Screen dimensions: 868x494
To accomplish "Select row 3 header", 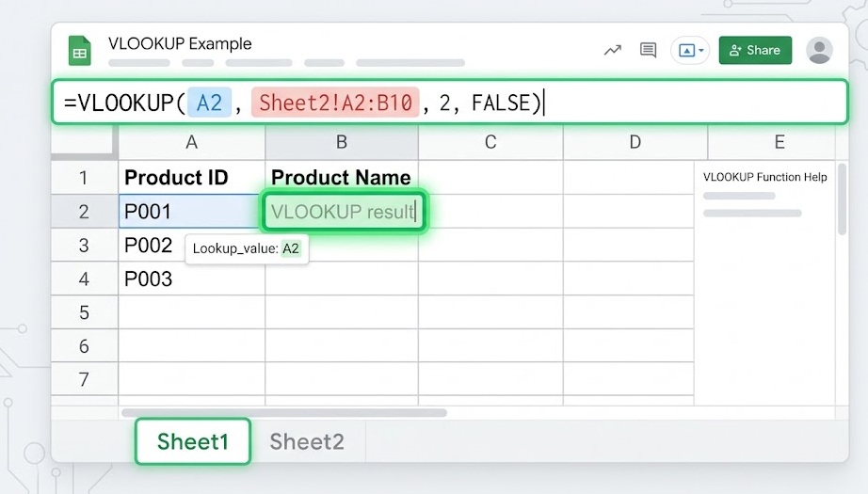I will (84, 245).
